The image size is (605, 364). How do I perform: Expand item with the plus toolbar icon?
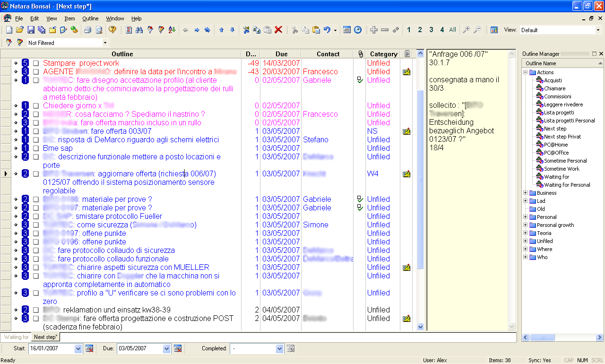[374, 30]
